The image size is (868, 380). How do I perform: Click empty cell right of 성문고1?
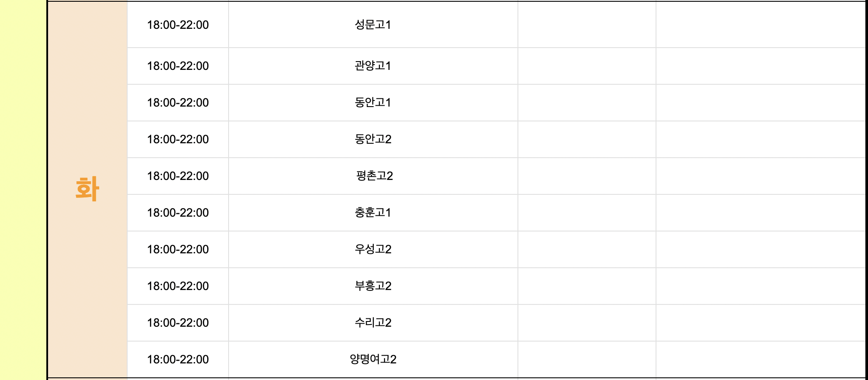(587, 24)
